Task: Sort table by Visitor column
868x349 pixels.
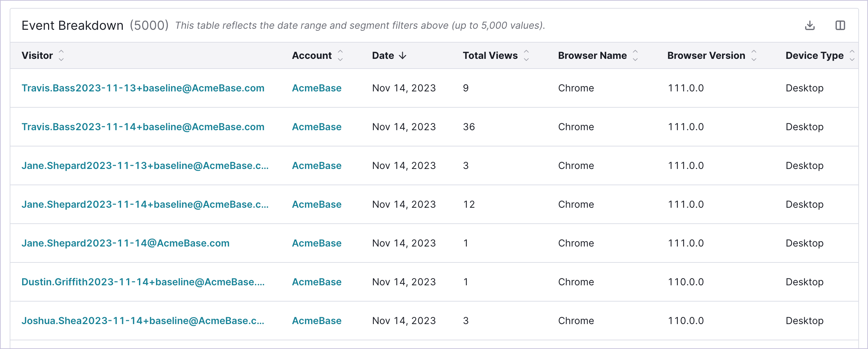Action: [61, 55]
